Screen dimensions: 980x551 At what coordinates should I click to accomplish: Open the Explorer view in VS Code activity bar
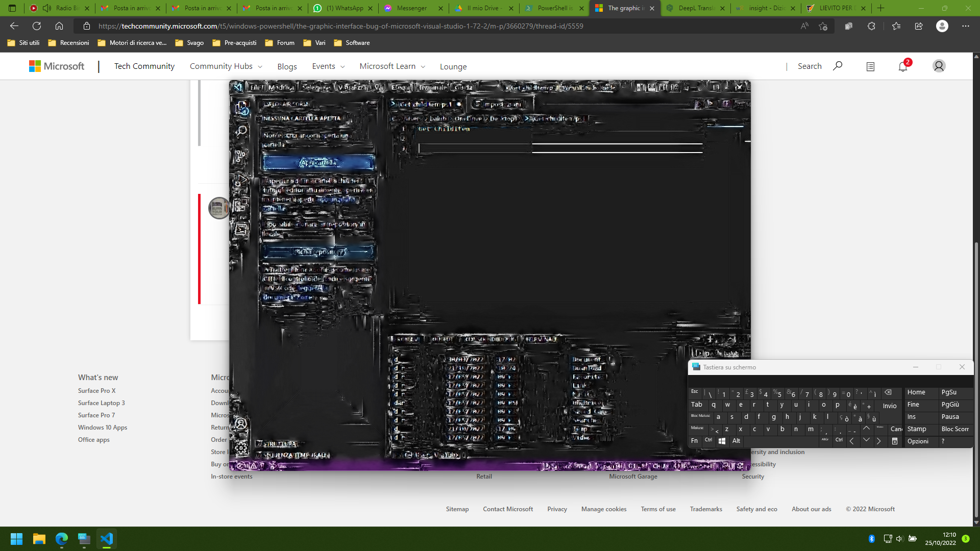[x=240, y=107]
